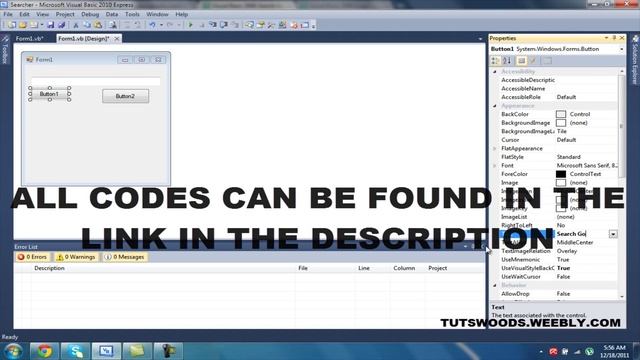Image resolution: width=640 pixels, height=360 pixels.
Task: Switch to the Form1.vb* code tab
Action: 29,38
